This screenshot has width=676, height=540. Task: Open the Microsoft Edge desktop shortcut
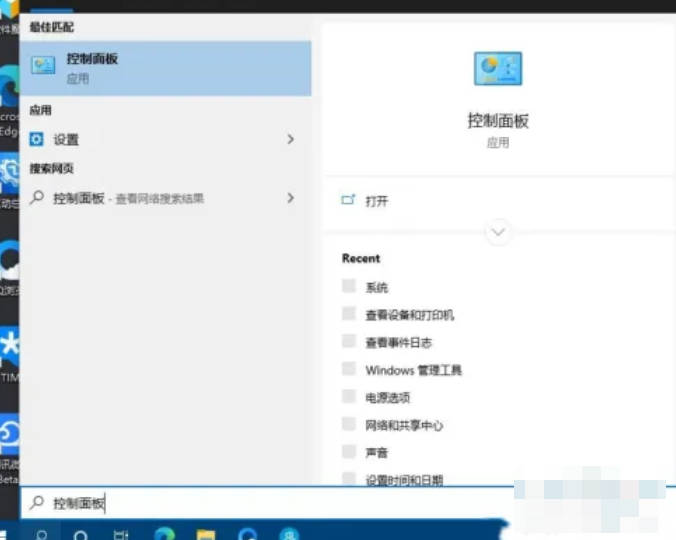coord(9,99)
